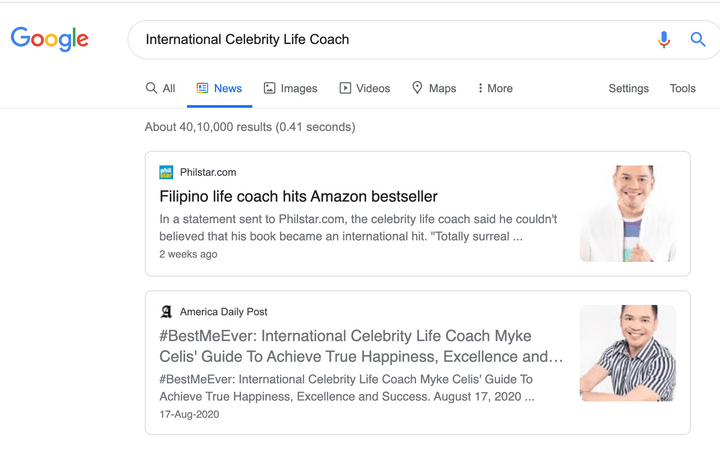Viewport: 720px width, 449px height.
Task: Switch to the All results tab
Action: tap(160, 88)
